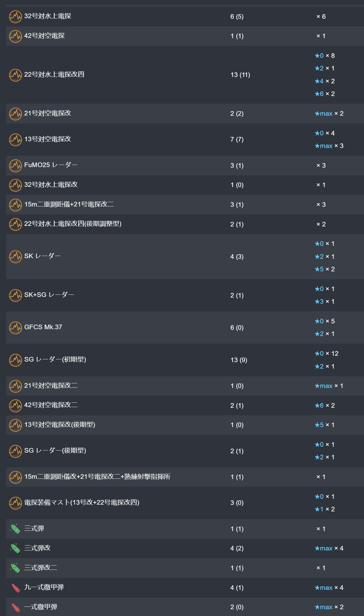Click the green shell icon for 三式弾

point(15,529)
